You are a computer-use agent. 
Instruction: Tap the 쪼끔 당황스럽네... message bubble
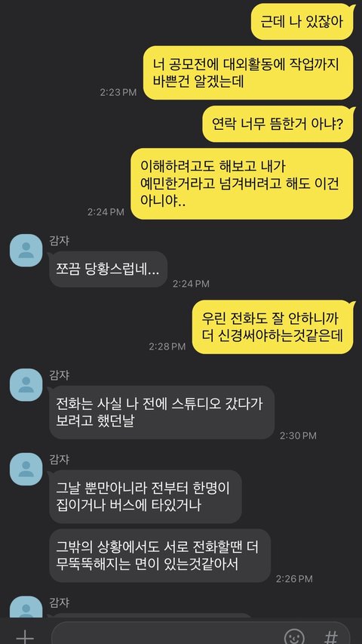[x=108, y=269]
